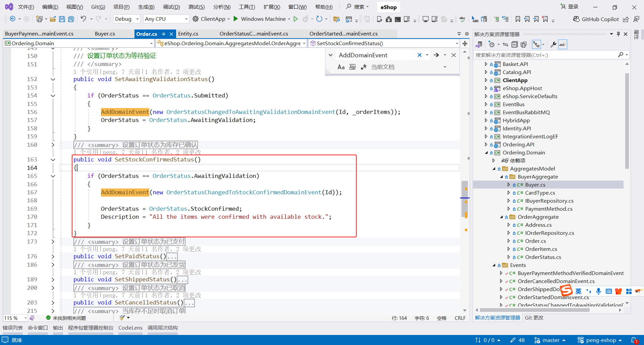The width and height of the screenshot is (644, 345).
Task: Switch Solution Explorer between solutions and folders view
Action: (479, 45)
